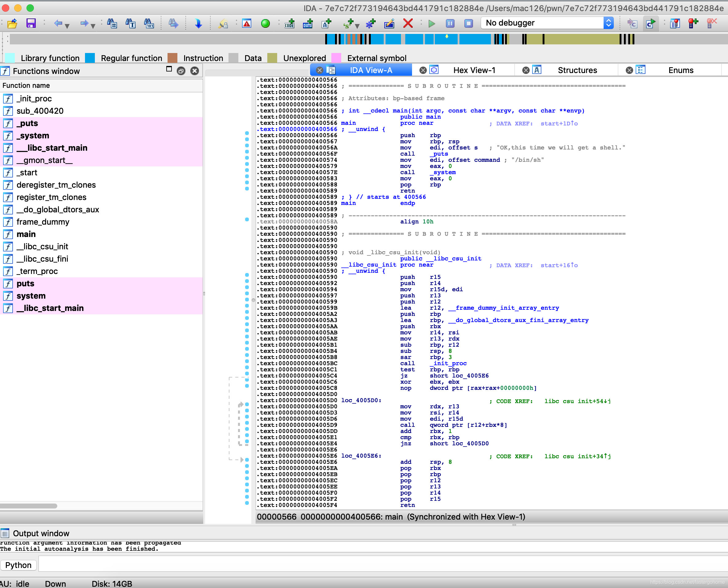Expand the forward navigation arrow history dropdown

[x=93, y=26]
